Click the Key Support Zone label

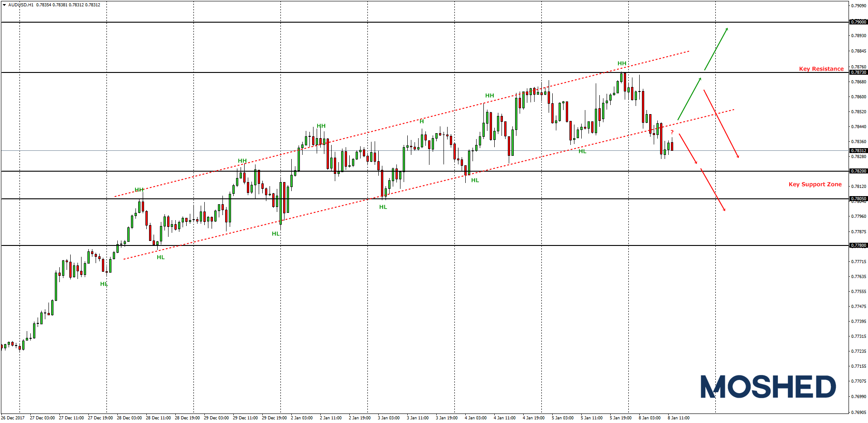pyautogui.click(x=815, y=184)
